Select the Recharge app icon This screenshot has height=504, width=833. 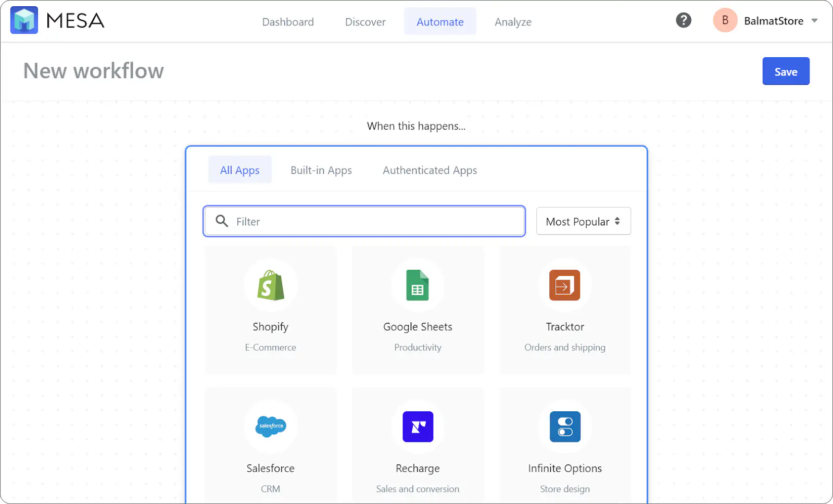(x=418, y=426)
